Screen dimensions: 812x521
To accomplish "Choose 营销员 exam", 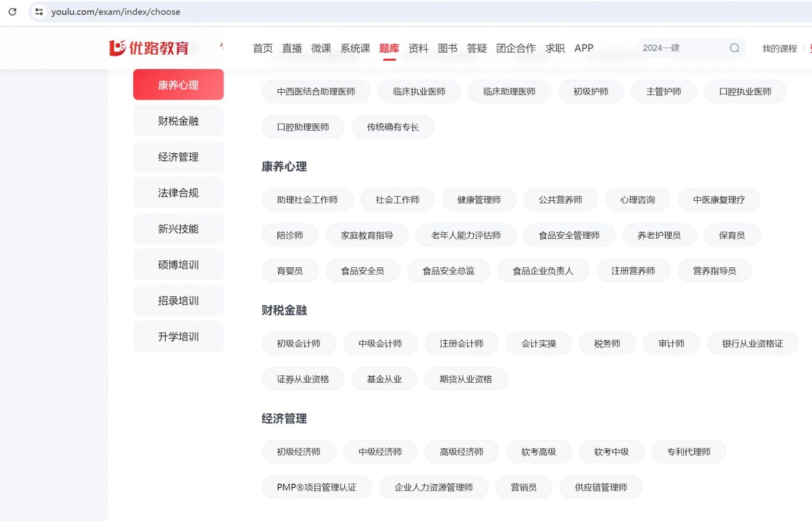I will pos(524,487).
